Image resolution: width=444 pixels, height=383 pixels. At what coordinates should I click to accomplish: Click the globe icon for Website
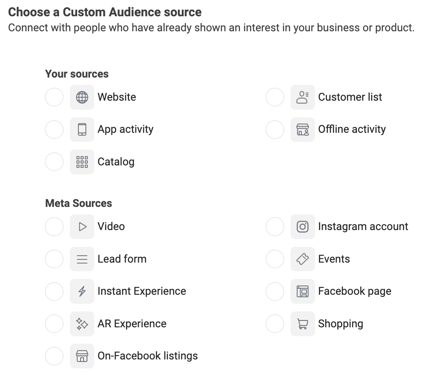click(82, 97)
